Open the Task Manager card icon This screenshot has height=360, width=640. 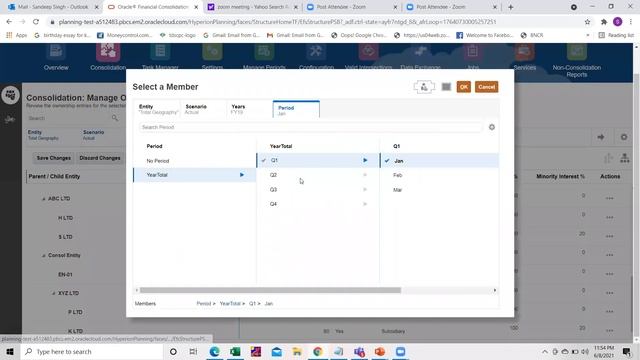pos(160,52)
